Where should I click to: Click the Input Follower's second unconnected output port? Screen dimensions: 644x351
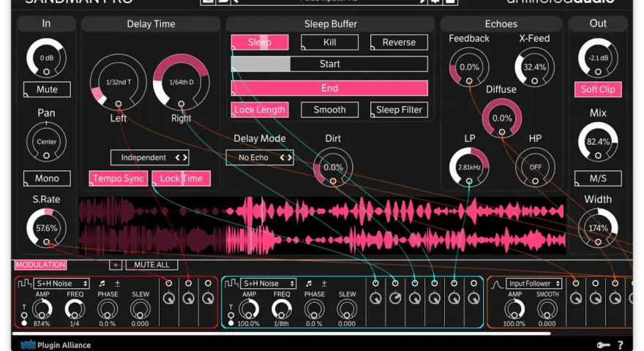click(596, 283)
